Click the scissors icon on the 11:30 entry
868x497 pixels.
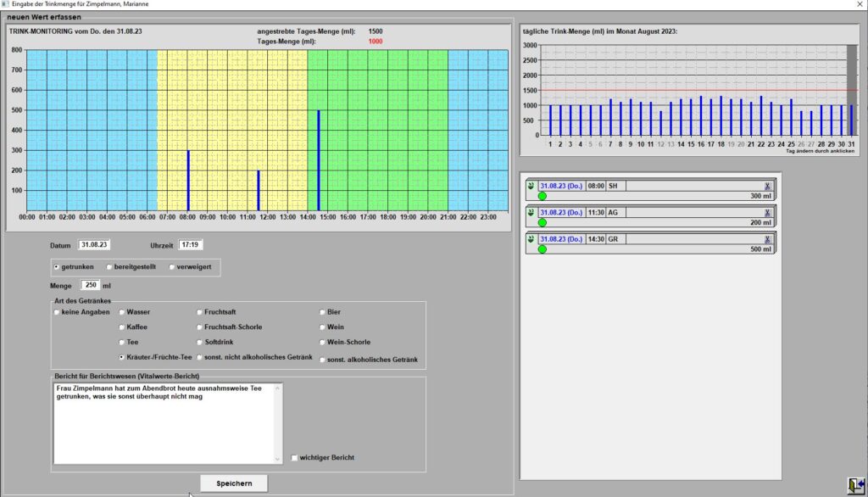(767, 213)
